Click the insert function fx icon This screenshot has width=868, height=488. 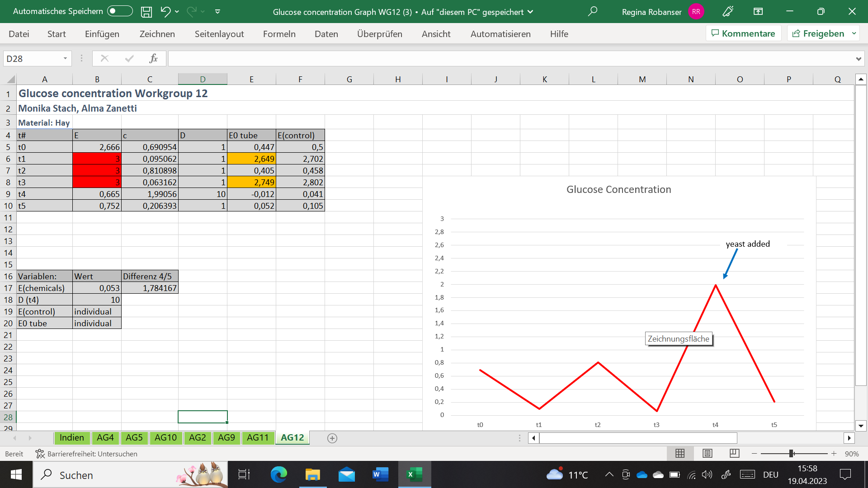coord(153,58)
